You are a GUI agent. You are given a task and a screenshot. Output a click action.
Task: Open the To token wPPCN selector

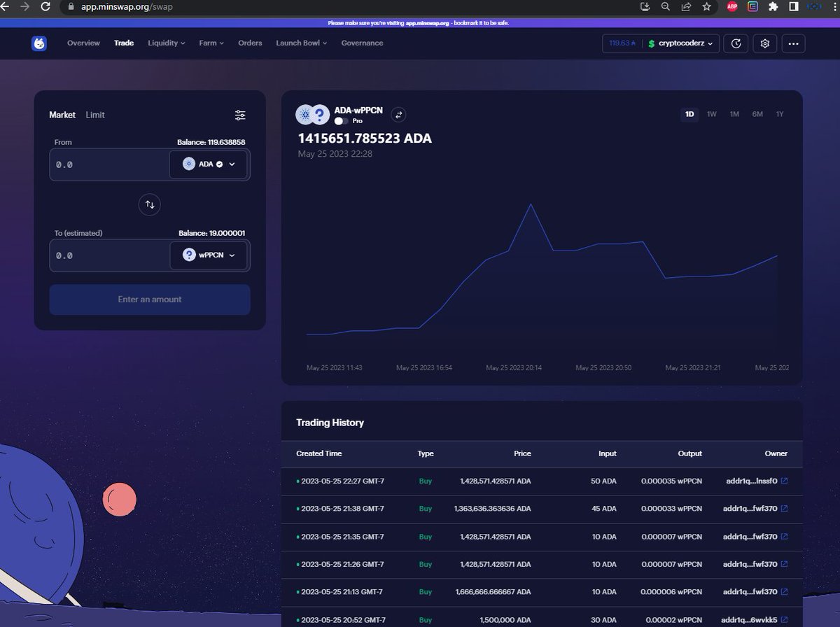tap(209, 255)
